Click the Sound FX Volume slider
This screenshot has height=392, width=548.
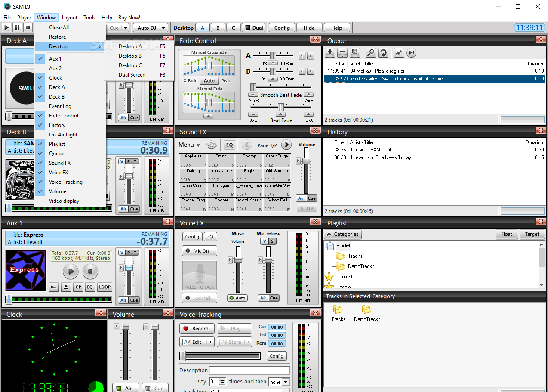(x=306, y=161)
